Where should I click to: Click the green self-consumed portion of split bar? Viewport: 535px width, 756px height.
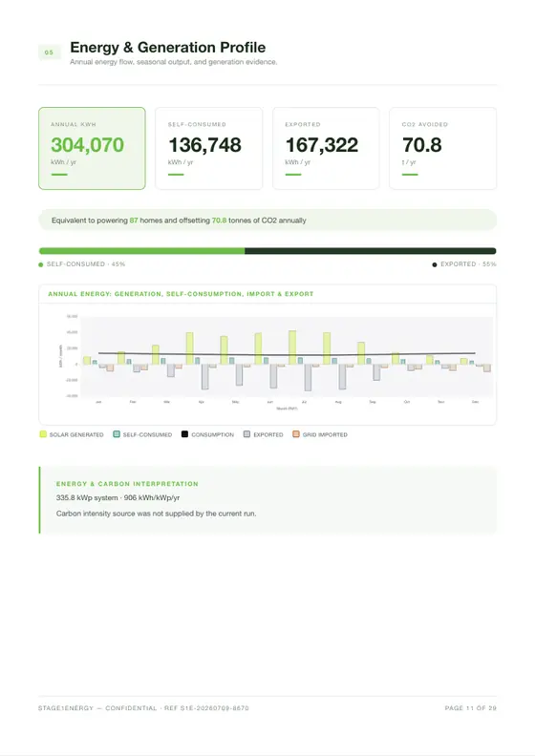(x=141, y=251)
